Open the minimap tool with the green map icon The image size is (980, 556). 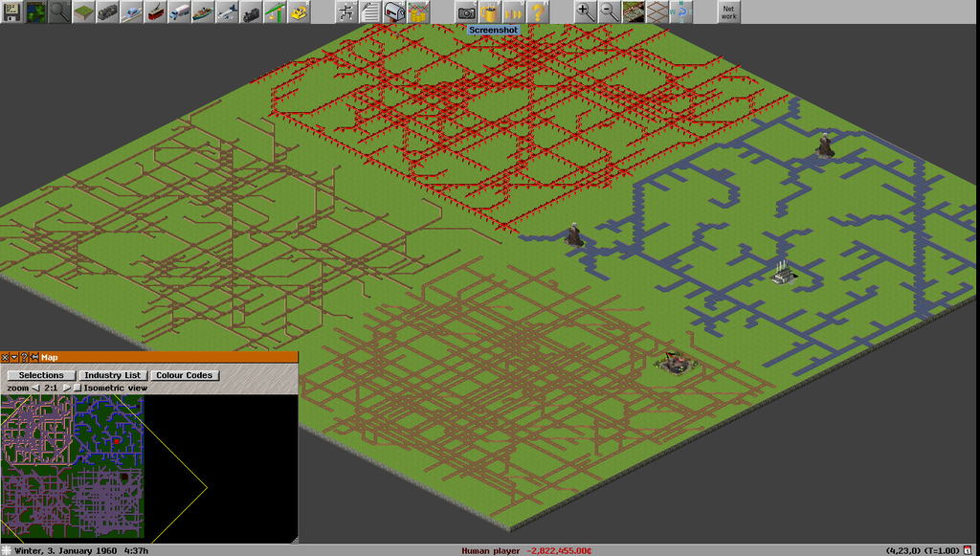[x=35, y=11]
